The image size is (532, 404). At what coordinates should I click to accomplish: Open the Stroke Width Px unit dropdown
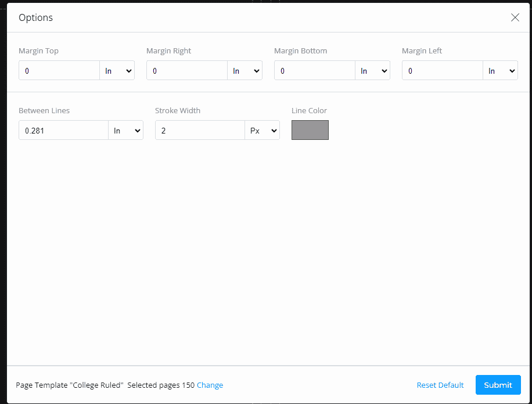(x=263, y=130)
